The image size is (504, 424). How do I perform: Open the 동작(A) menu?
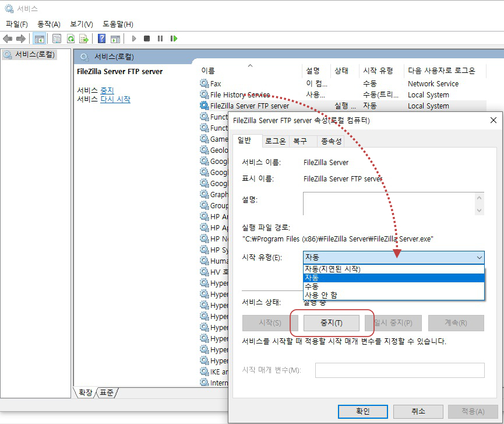click(x=49, y=24)
